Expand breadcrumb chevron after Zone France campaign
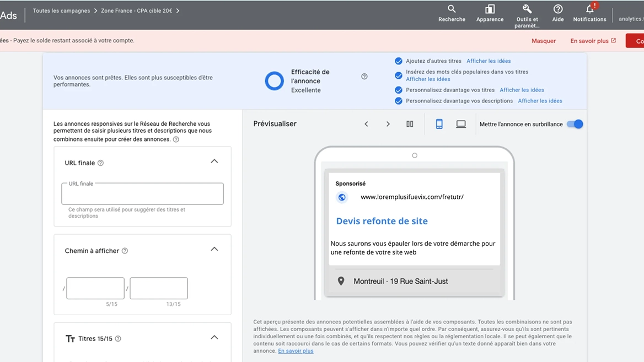 point(178,10)
